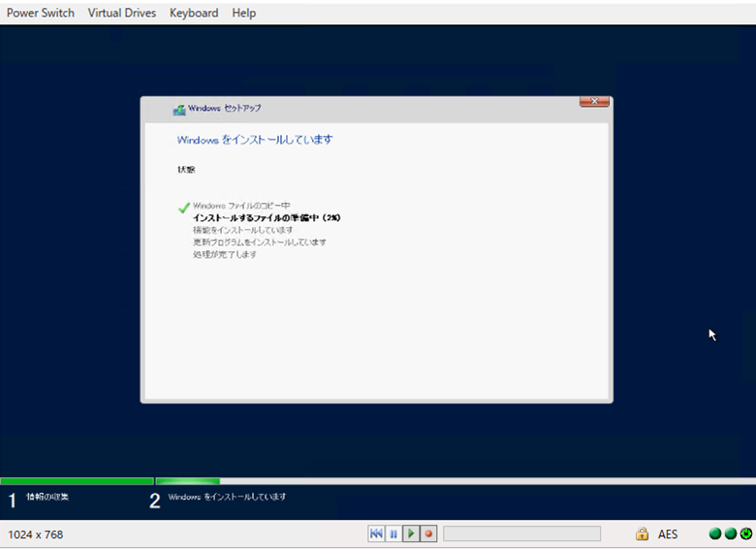Click 'Windows ファイルのコピー中' step text

241,206
